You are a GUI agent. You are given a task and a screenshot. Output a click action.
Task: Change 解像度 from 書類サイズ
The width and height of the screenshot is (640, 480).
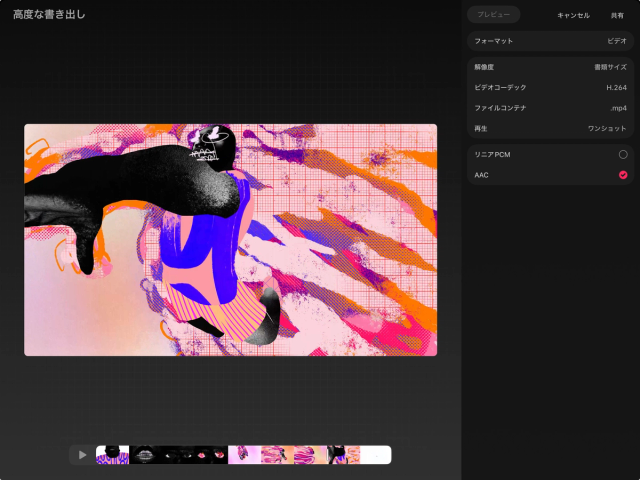click(x=550, y=67)
